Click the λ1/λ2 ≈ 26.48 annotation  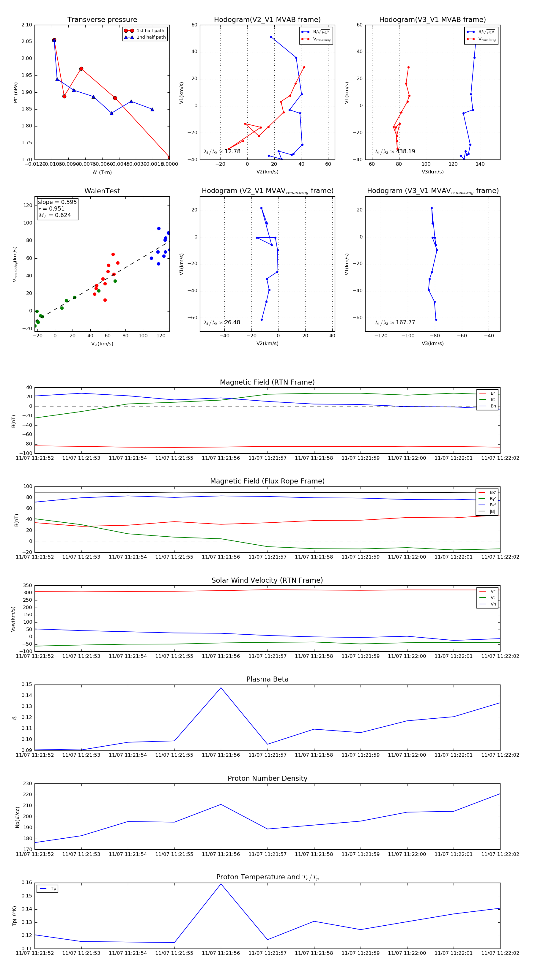coord(222,323)
